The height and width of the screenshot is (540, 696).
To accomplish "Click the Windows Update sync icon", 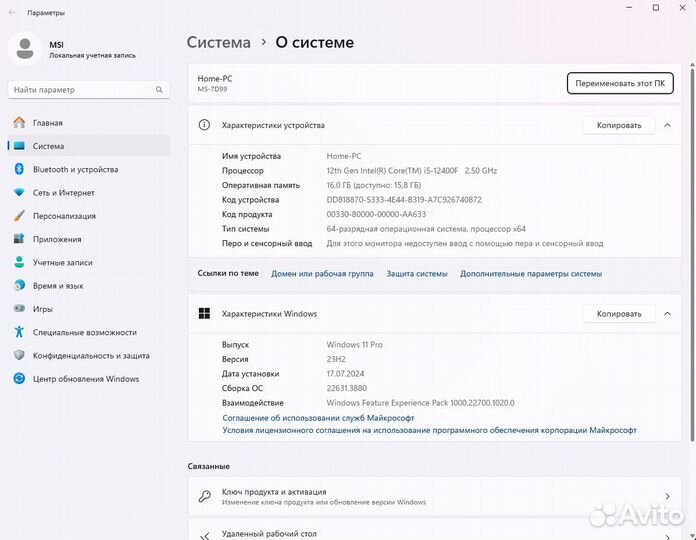I will coord(19,378).
